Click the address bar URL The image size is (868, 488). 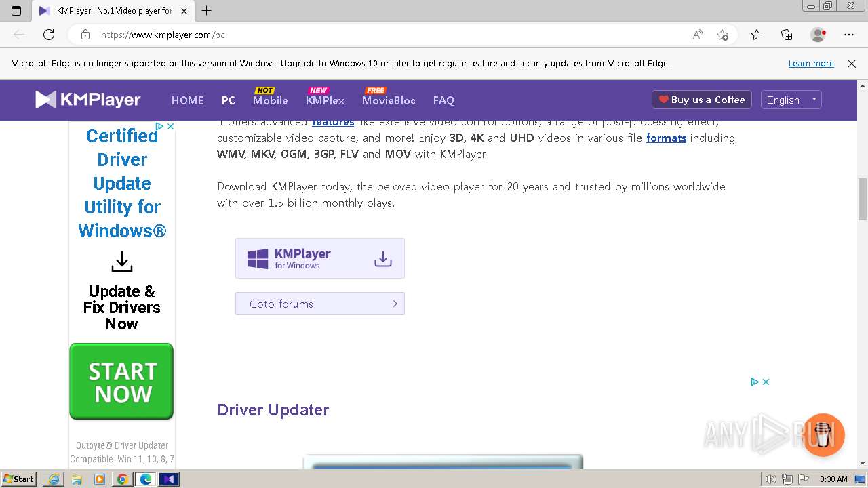pyautogui.click(x=163, y=35)
